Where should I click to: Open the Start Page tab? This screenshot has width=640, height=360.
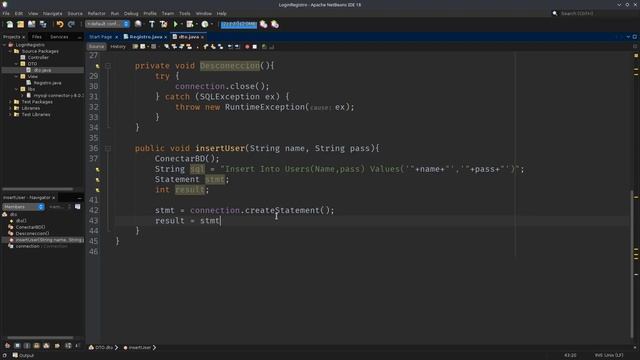pyautogui.click(x=100, y=37)
